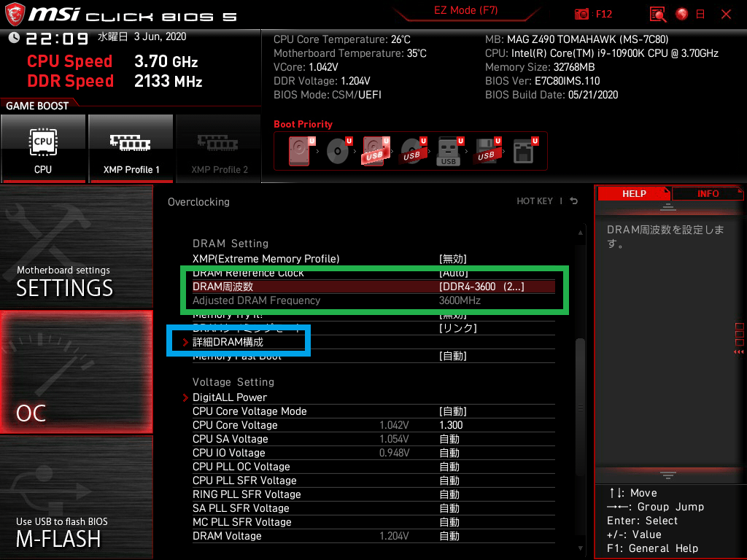Click the screenshot camera icon (F12)

581,14
